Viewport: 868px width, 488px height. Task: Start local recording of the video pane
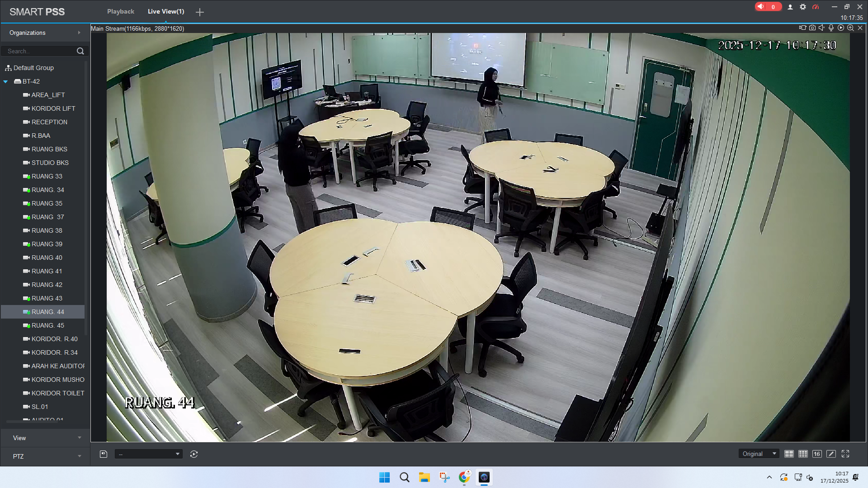coord(802,28)
